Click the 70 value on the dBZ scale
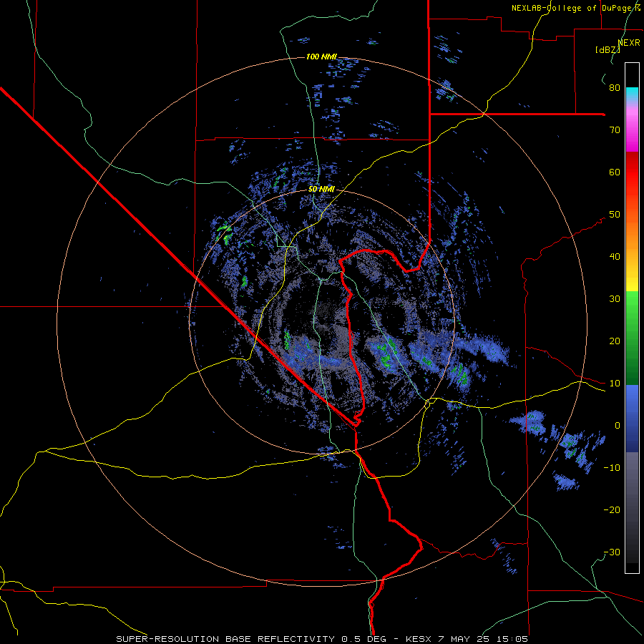Image resolution: width=644 pixels, height=644 pixels. 615,130
